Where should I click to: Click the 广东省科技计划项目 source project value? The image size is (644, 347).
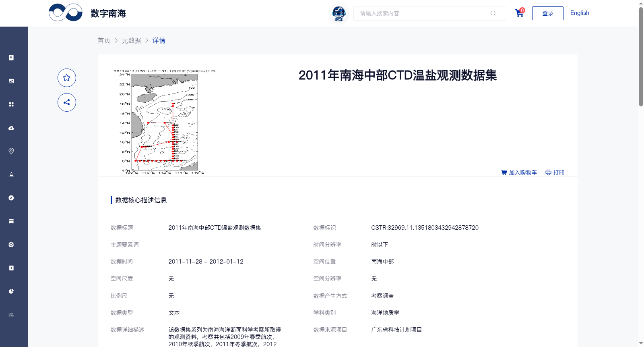tap(396, 330)
